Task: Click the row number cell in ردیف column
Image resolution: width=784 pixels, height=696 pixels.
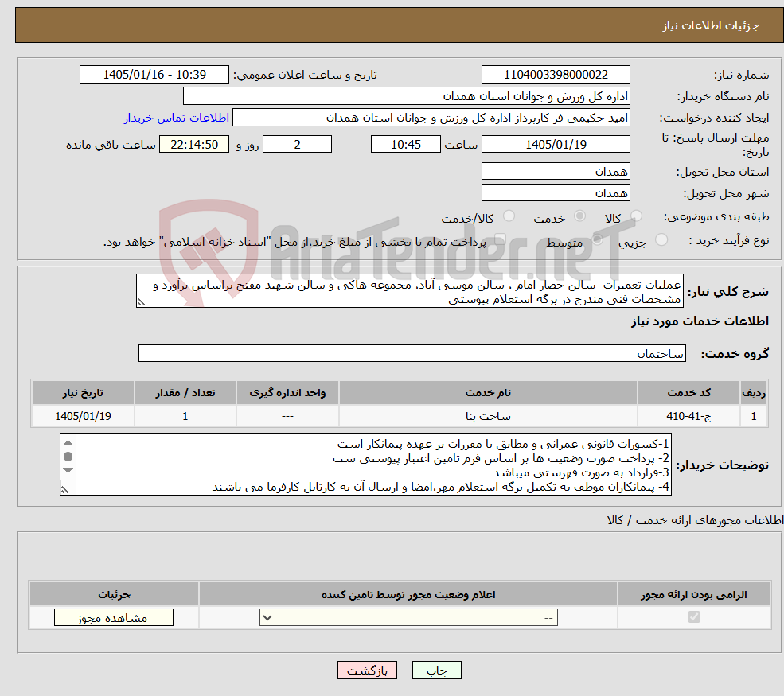Action: click(754, 416)
